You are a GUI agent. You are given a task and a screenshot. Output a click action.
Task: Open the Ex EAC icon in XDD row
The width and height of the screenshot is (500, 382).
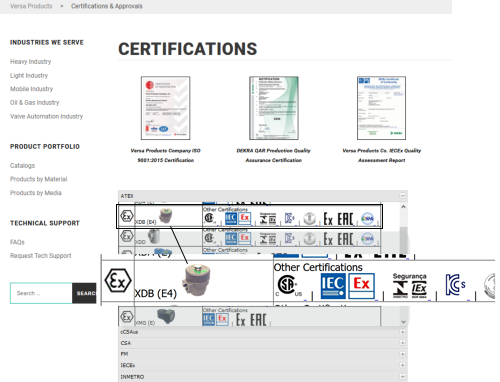338,239
